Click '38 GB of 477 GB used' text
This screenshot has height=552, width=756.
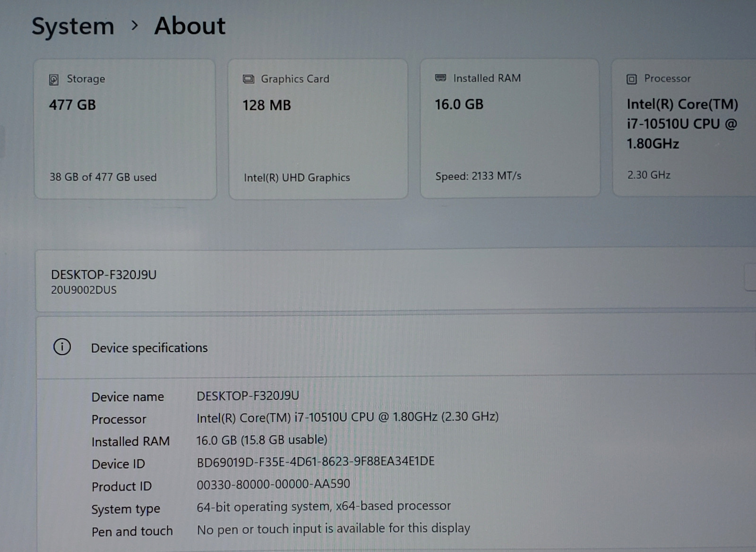(x=103, y=177)
